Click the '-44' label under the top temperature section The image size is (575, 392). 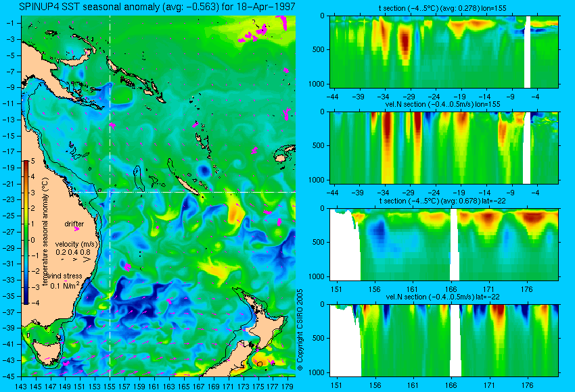332,97
